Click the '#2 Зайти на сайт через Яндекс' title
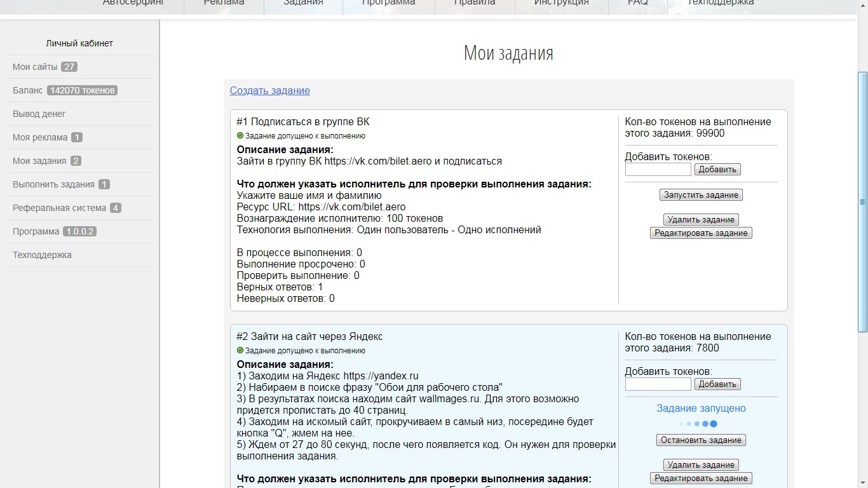This screenshot has width=868, height=488. [309, 336]
